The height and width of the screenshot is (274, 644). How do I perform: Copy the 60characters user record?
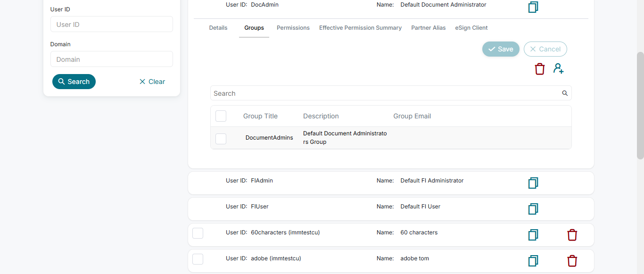(533, 235)
